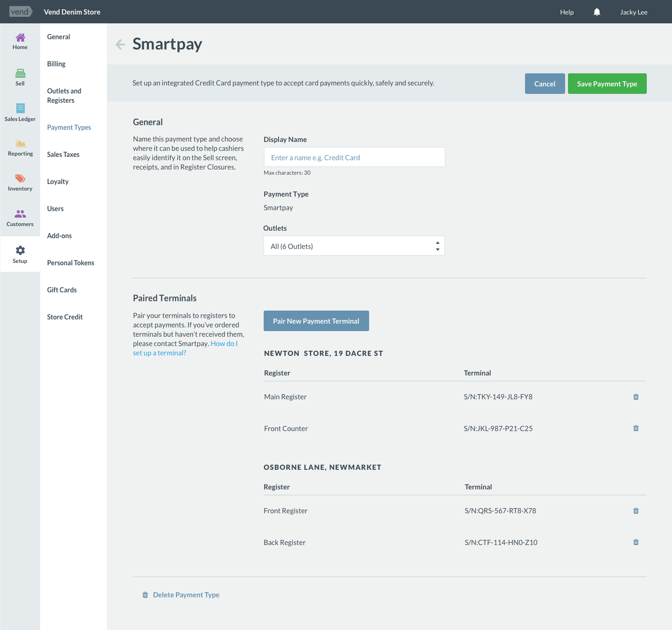The width and height of the screenshot is (672, 630).
Task: Click Save Payment Type button
Action: pos(607,84)
